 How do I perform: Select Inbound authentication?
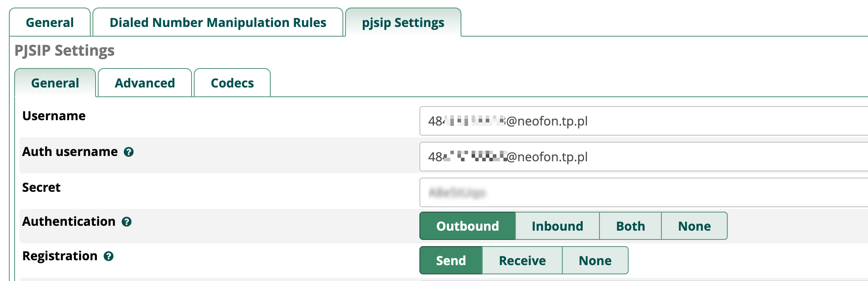click(x=557, y=226)
